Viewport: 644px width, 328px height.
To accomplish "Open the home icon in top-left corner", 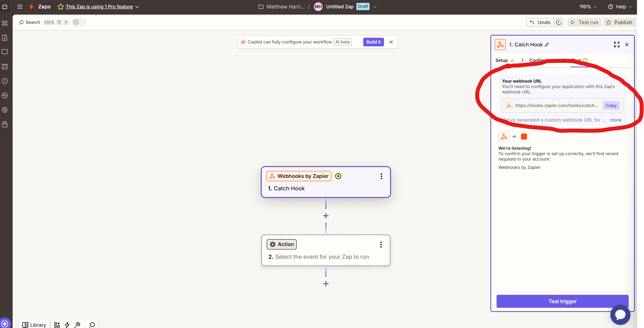I will pos(5,6).
